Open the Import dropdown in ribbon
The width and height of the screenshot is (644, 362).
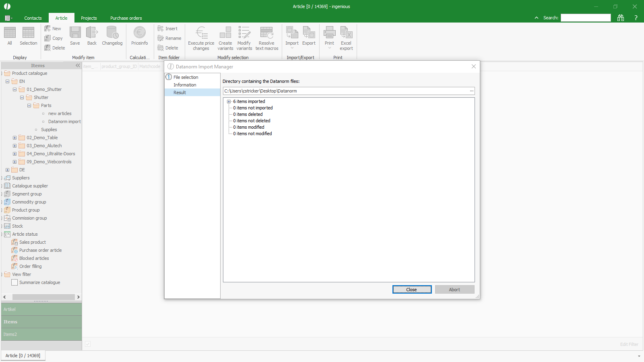(292, 48)
